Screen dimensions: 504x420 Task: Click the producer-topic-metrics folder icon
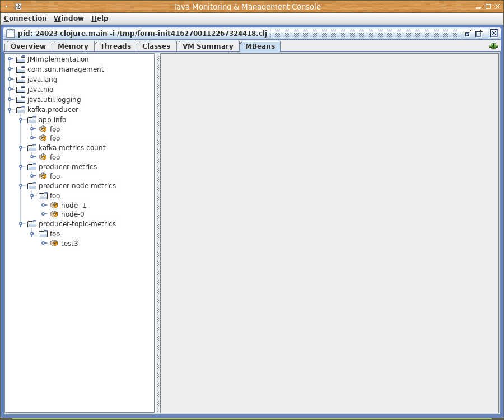(32, 224)
